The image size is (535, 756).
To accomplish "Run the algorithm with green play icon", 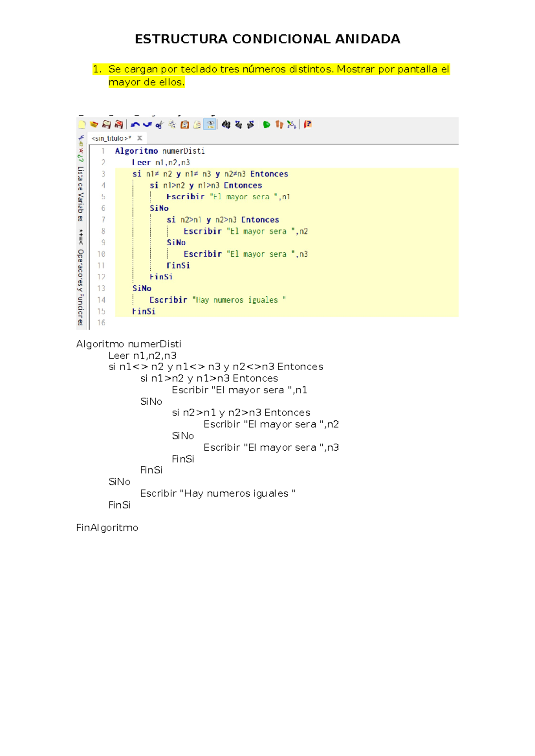I will [x=266, y=125].
